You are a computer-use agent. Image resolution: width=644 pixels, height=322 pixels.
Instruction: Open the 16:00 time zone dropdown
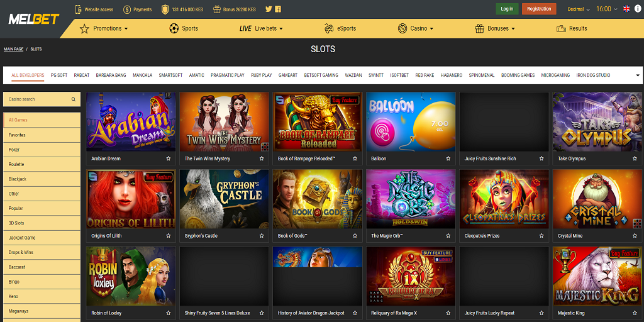(607, 9)
